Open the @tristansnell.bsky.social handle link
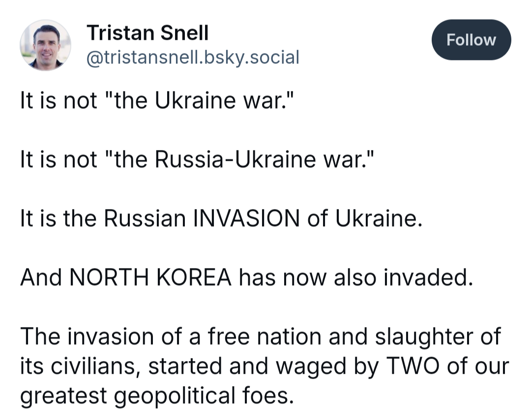This screenshot has width=531, height=420. point(193,57)
